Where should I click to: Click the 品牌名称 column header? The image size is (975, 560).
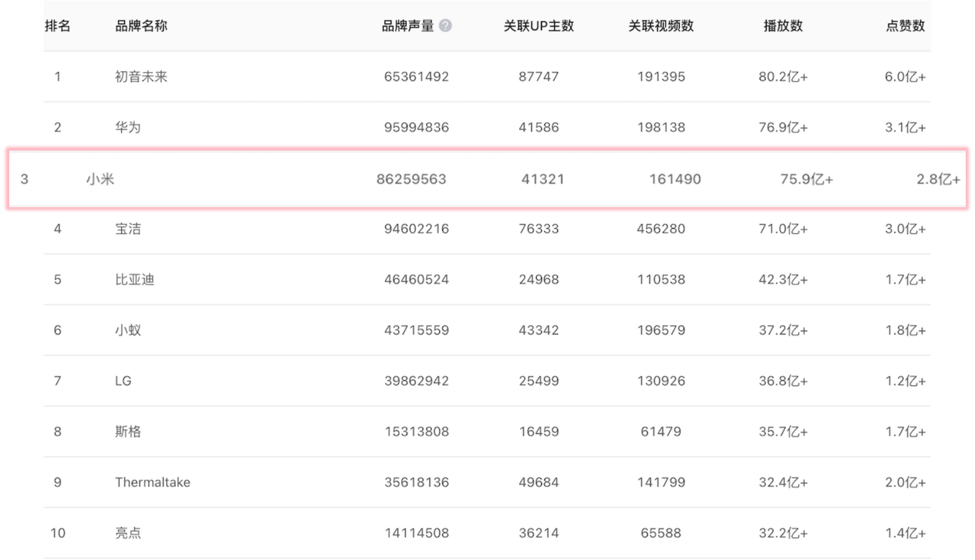[x=141, y=26]
